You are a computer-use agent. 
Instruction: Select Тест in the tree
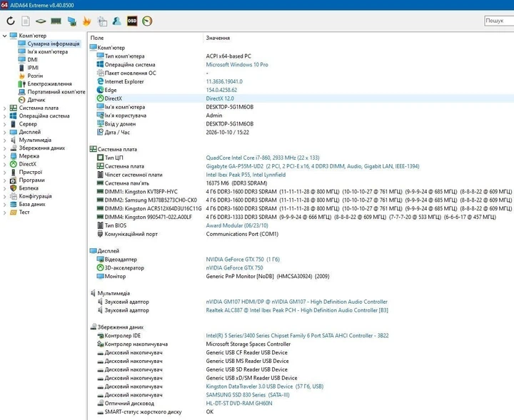pos(24,212)
